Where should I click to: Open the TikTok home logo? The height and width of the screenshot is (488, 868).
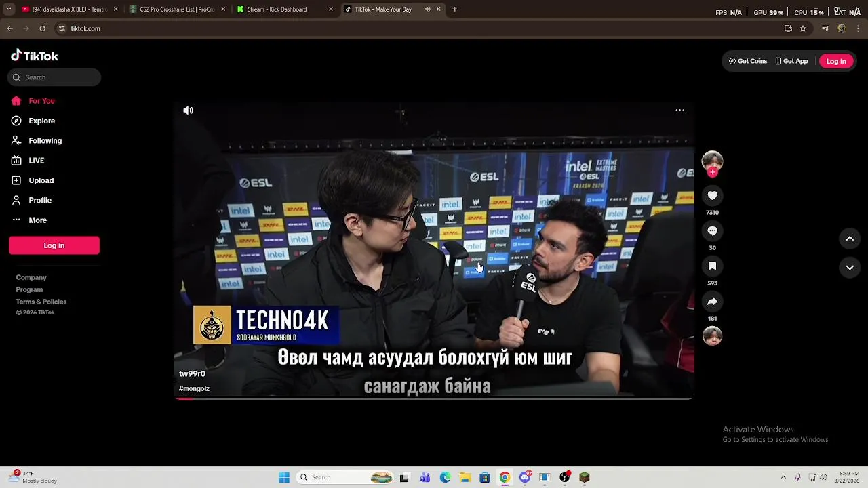tap(35, 56)
